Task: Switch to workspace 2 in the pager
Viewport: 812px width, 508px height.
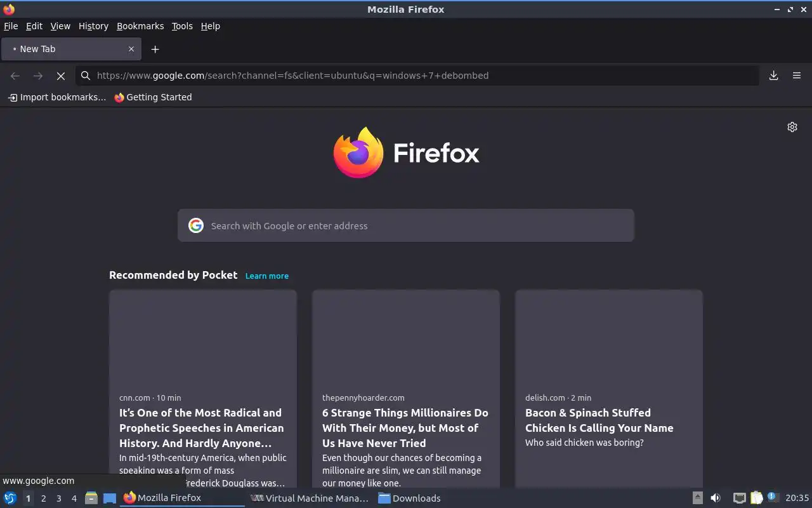Action: (x=43, y=498)
